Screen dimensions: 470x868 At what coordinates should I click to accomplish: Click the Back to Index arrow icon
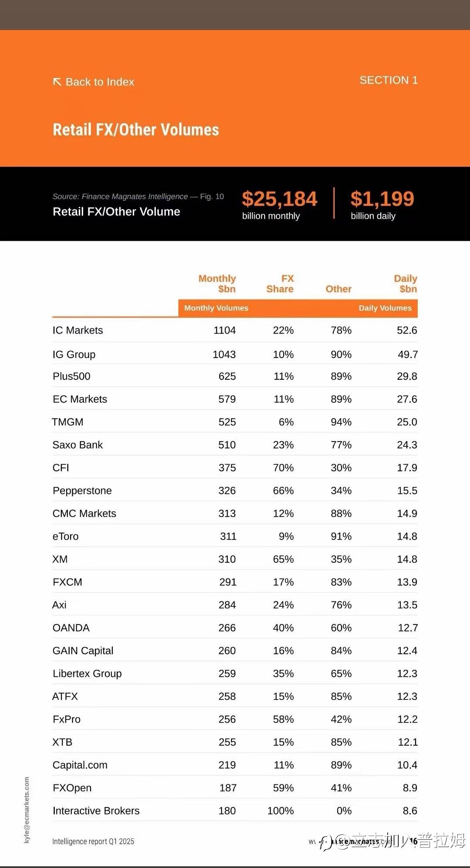tap(57, 82)
